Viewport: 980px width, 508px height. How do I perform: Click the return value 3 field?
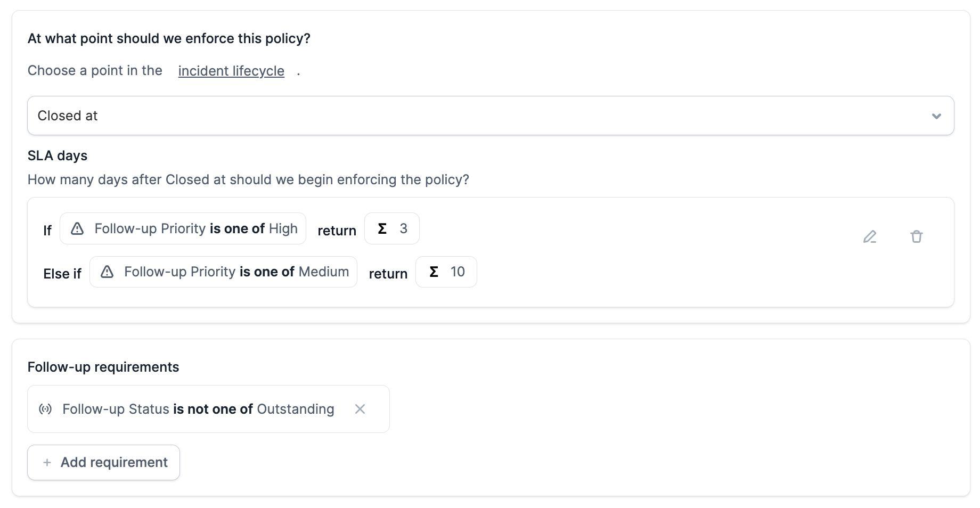[x=403, y=228]
